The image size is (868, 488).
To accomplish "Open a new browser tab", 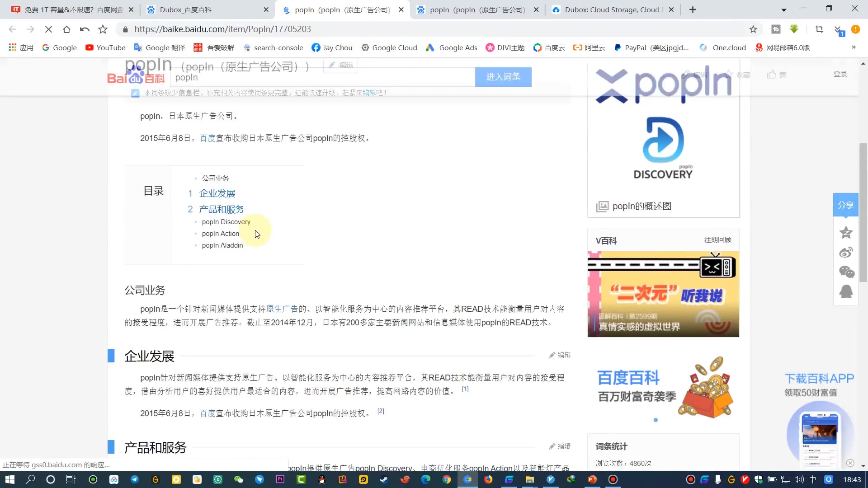I will click(x=693, y=9).
